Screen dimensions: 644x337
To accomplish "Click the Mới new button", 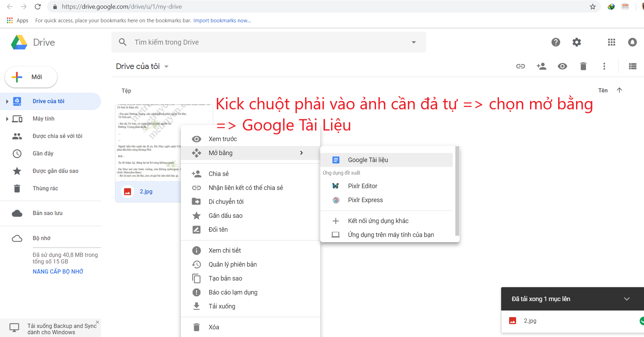I will point(31,77).
